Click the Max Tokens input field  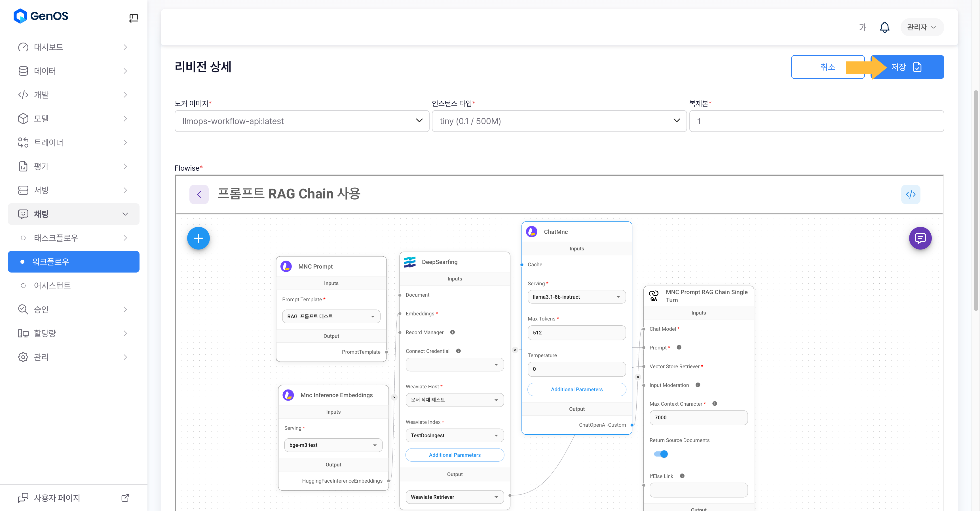click(576, 332)
